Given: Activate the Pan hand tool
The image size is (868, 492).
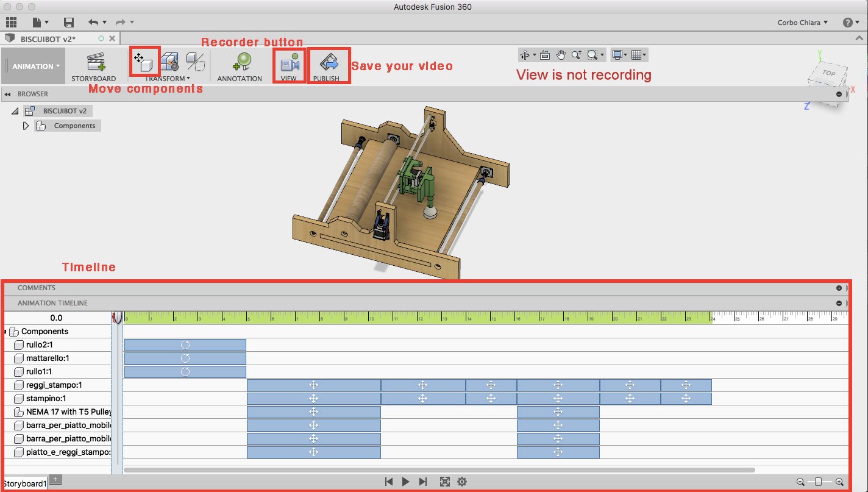Looking at the screenshot, I should click(561, 55).
